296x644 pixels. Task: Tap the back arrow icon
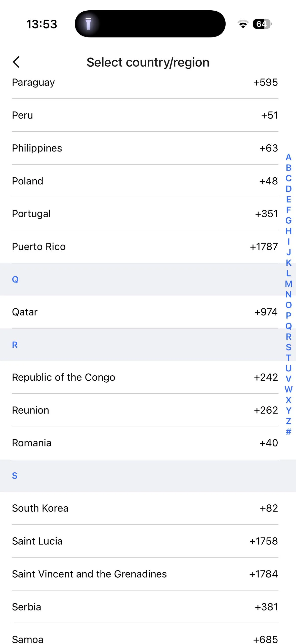point(16,62)
